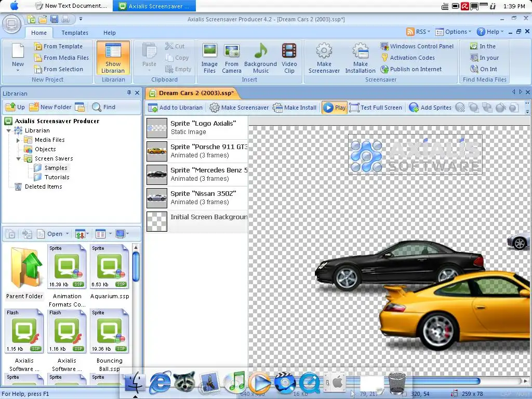The image size is (532, 399).
Task: Open the view mode dropdown icon
Action: 103,234
